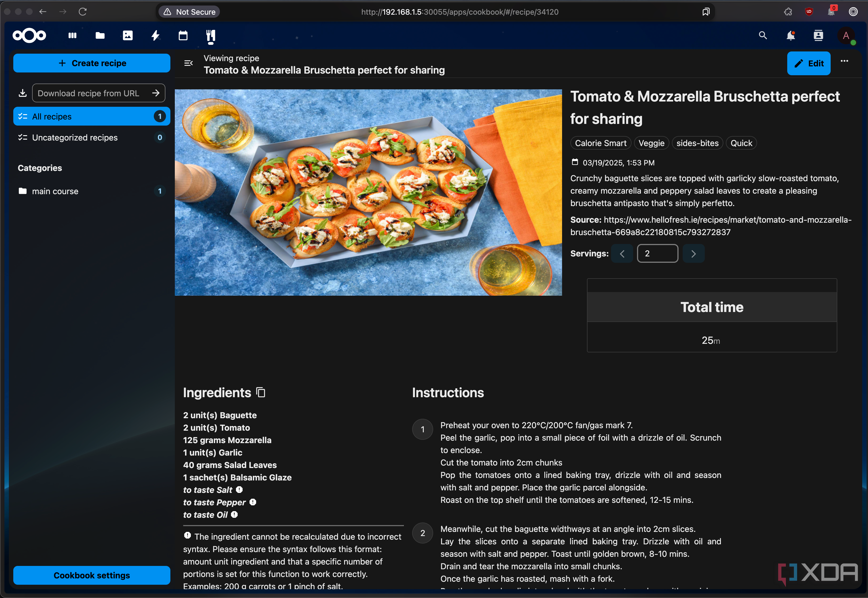The height and width of the screenshot is (598, 868).
Task: Open the Photos app
Action: point(127,36)
